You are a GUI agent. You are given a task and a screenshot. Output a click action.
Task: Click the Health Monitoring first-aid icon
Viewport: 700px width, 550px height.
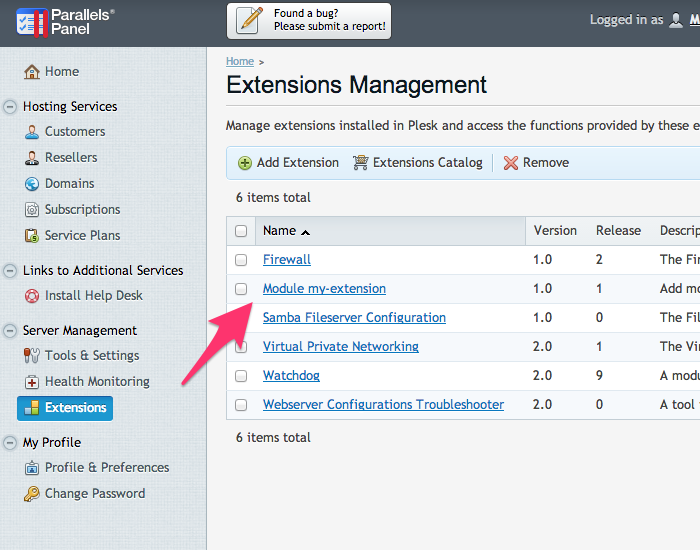[x=32, y=382]
